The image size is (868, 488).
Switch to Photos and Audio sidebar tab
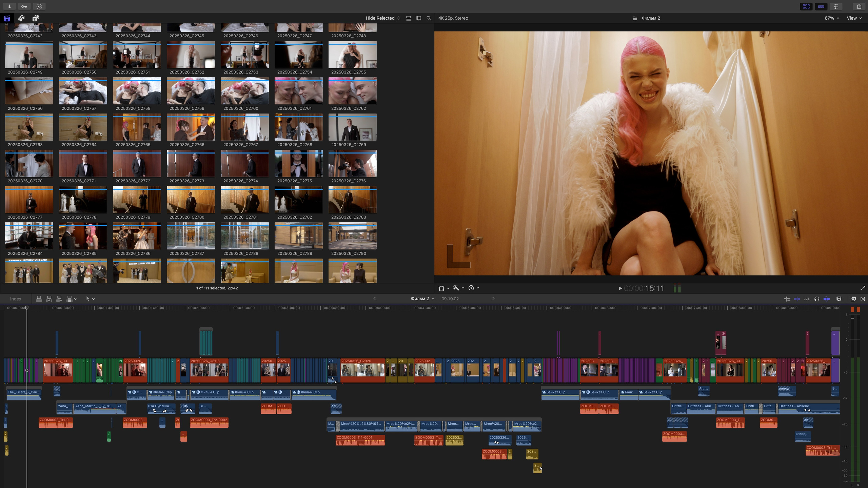click(x=21, y=18)
